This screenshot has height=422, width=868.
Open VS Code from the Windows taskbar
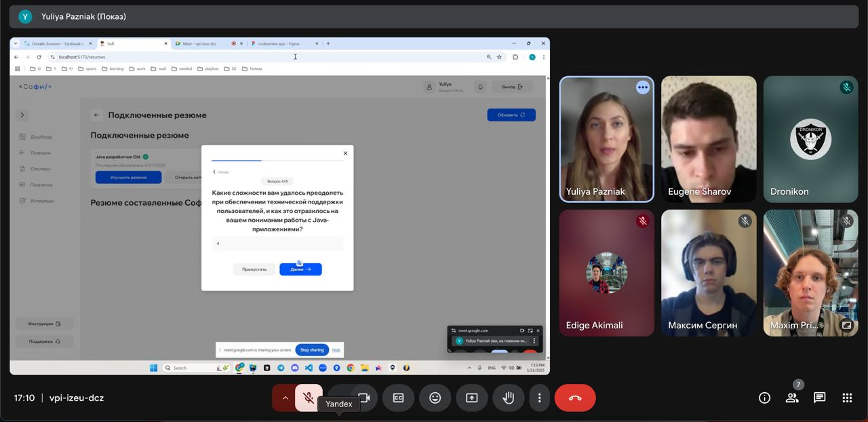(x=309, y=368)
